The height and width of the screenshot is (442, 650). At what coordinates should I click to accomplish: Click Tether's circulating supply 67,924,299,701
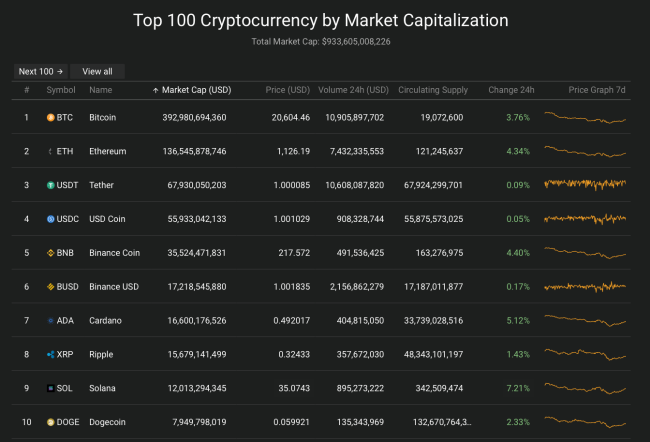coord(433,185)
